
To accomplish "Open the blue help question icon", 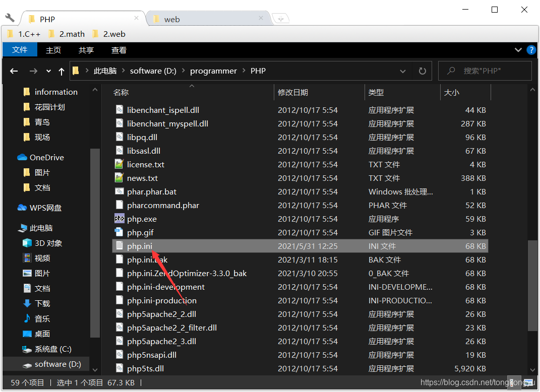I will pyautogui.click(x=531, y=50).
